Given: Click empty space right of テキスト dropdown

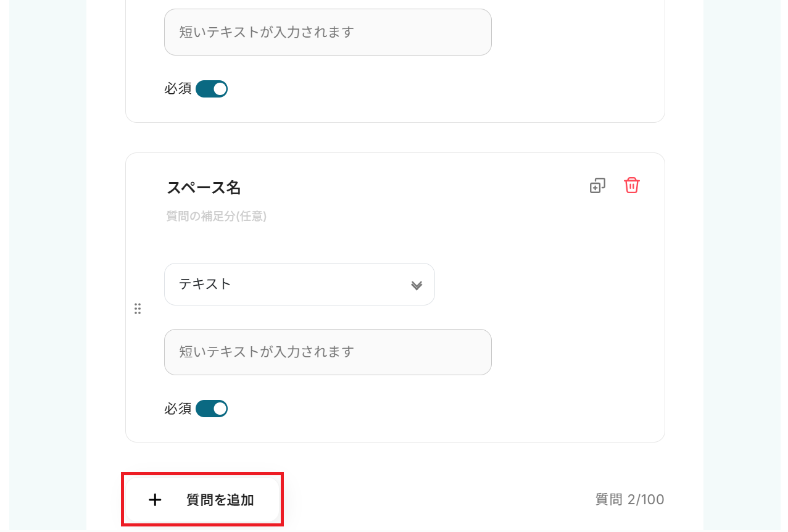Looking at the screenshot, I should pyautogui.click(x=543, y=285).
